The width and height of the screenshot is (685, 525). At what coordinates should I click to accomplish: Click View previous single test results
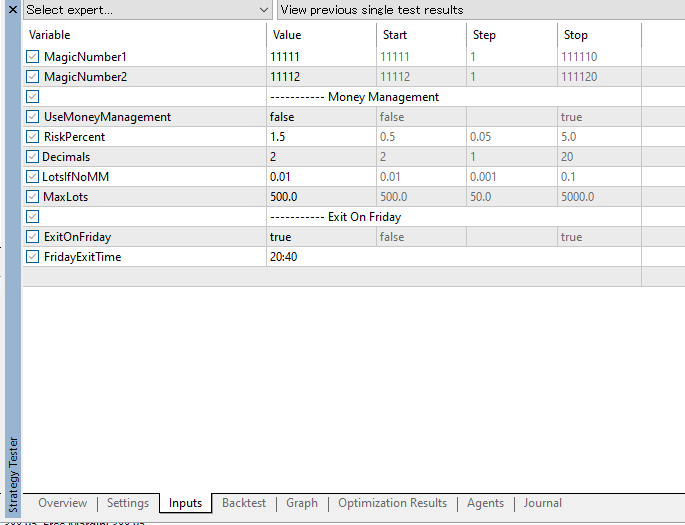(480, 10)
